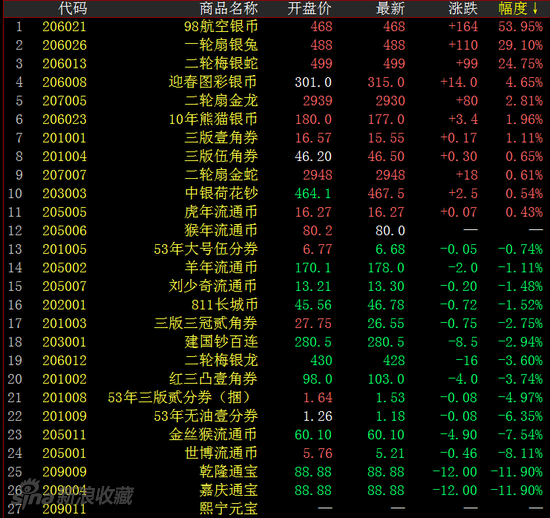The width and height of the screenshot is (550, 518).
Task: Select the 53年无油壹分券 product name
Action: coord(206,416)
